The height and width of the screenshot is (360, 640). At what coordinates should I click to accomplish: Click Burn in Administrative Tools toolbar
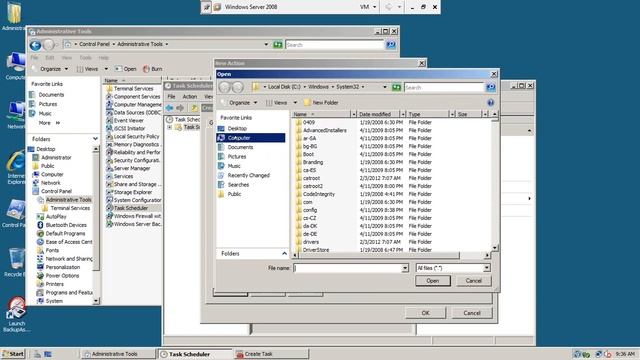point(152,69)
